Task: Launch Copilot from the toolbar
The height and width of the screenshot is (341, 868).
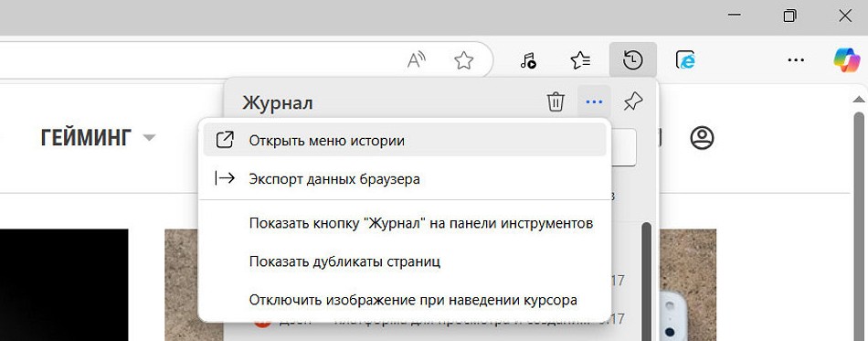Action: tap(847, 59)
